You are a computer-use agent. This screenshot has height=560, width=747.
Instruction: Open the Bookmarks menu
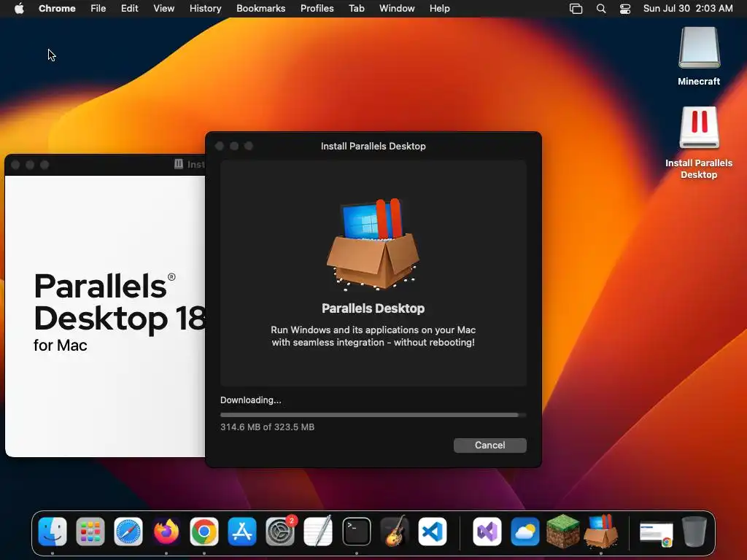click(x=260, y=9)
